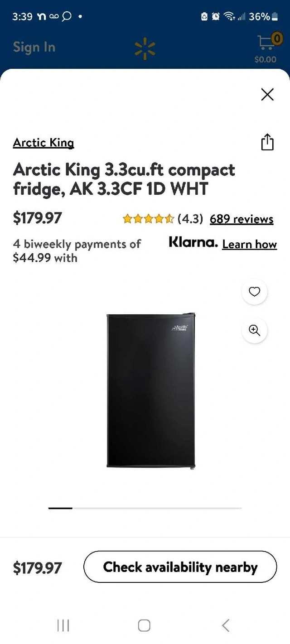Open the Arctic King brand link

(43, 143)
